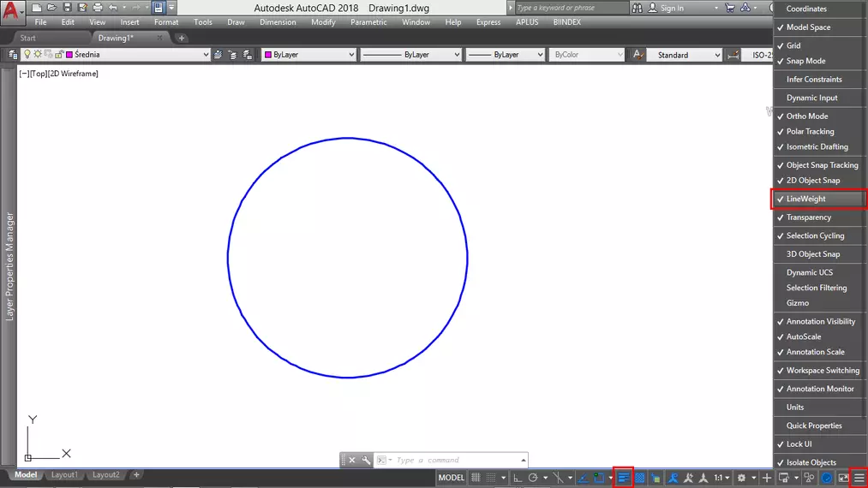Open the status bar Customization hamburger icon
Image resolution: width=868 pixels, height=488 pixels.
[859, 478]
